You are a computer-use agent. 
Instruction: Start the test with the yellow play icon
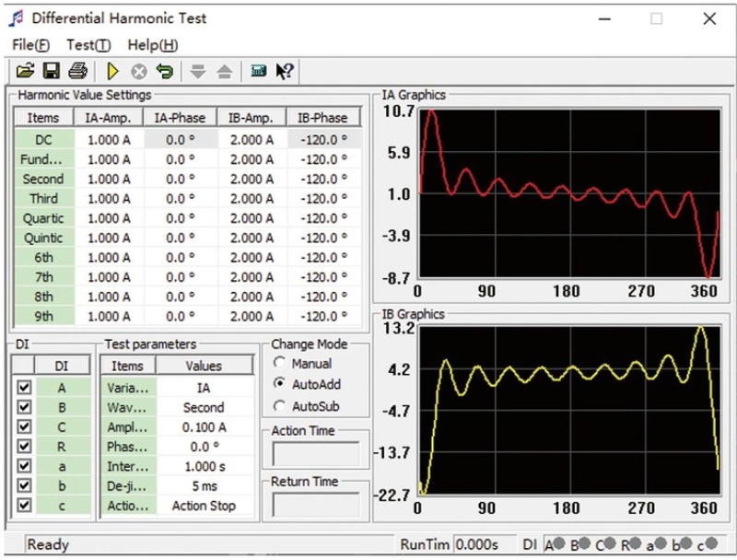click(x=113, y=71)
